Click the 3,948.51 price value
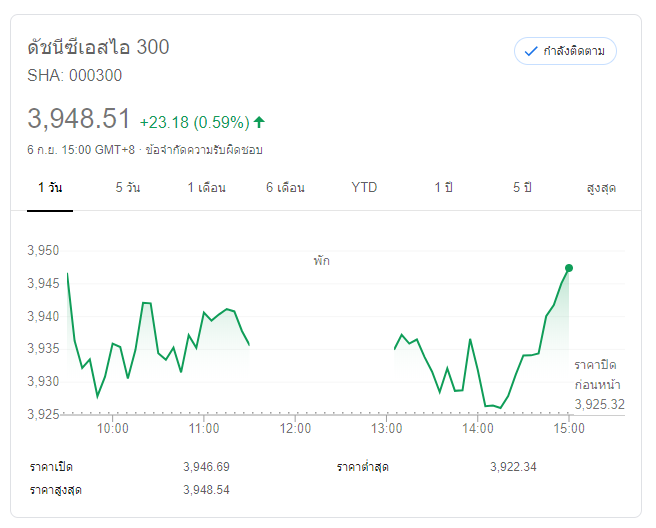This screenshot has width=656, height=528. tap(79, 119)
